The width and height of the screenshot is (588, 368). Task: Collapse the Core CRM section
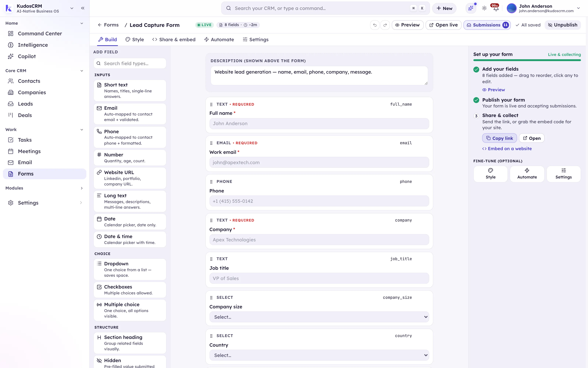coord(82,71)
